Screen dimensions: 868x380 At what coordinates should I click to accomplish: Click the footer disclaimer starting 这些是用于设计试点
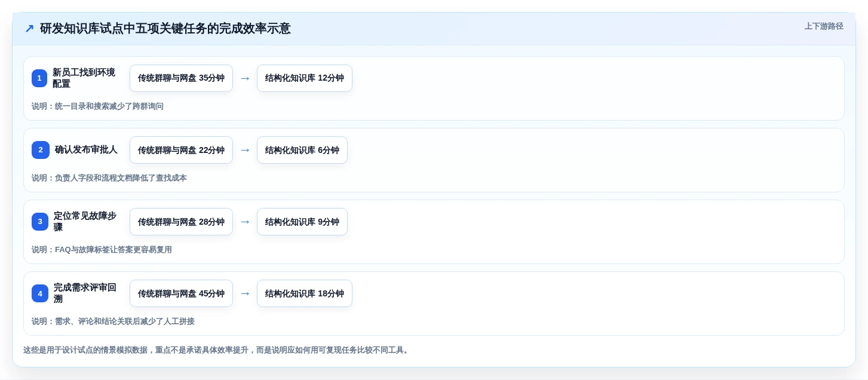[217, 350]
